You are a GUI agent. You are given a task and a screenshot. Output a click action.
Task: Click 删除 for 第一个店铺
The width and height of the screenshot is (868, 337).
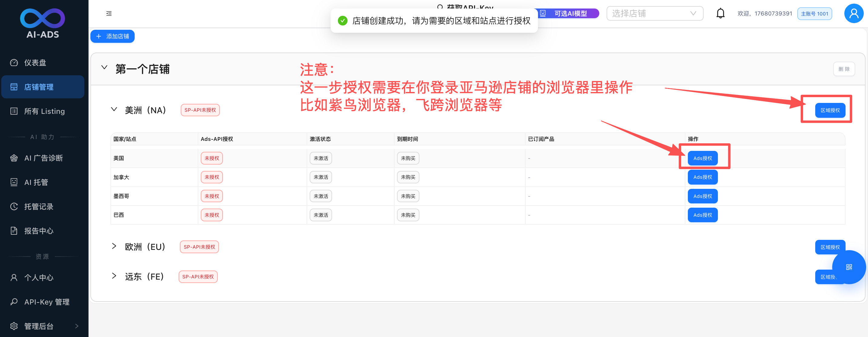tap(844, 69)
